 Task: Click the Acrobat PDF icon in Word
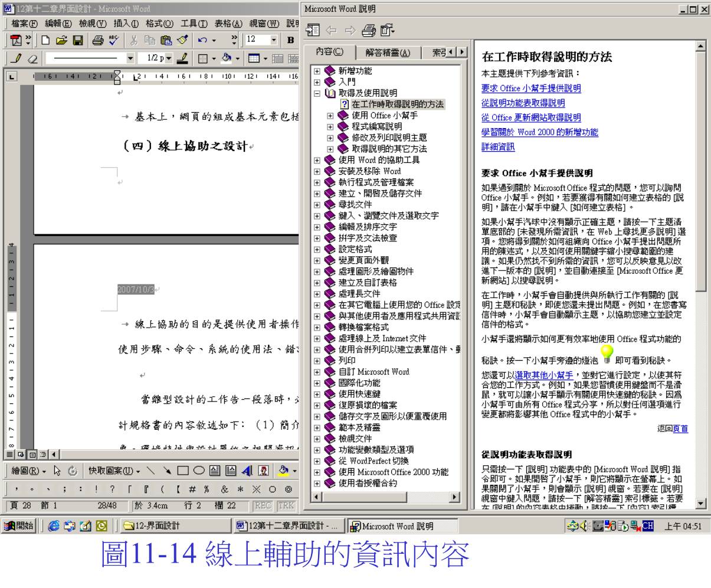15,40
